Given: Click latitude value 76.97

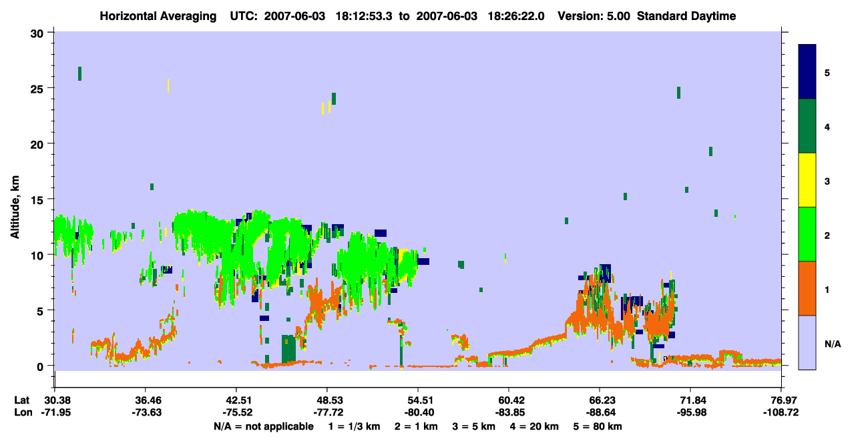Looking at the screenshot, I should pyautogui.click(x=781, y=400).
